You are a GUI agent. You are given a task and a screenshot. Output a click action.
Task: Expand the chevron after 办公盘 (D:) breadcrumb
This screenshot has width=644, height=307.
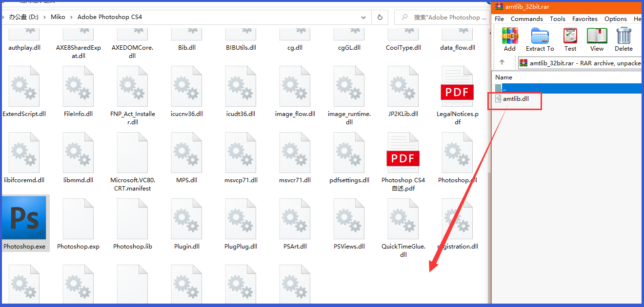44,17
